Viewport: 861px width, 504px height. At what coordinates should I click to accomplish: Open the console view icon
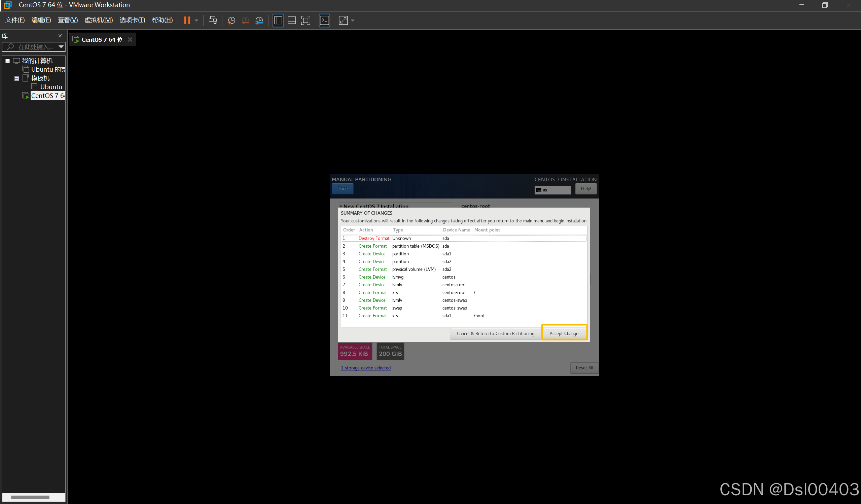click(324, 21)
